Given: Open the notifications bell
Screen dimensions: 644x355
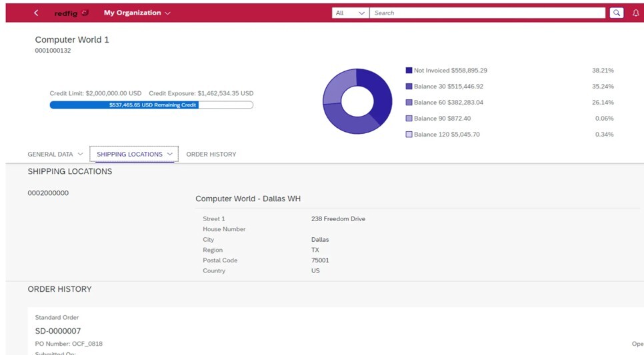Looking at the screenshot, I should (635, 13).
